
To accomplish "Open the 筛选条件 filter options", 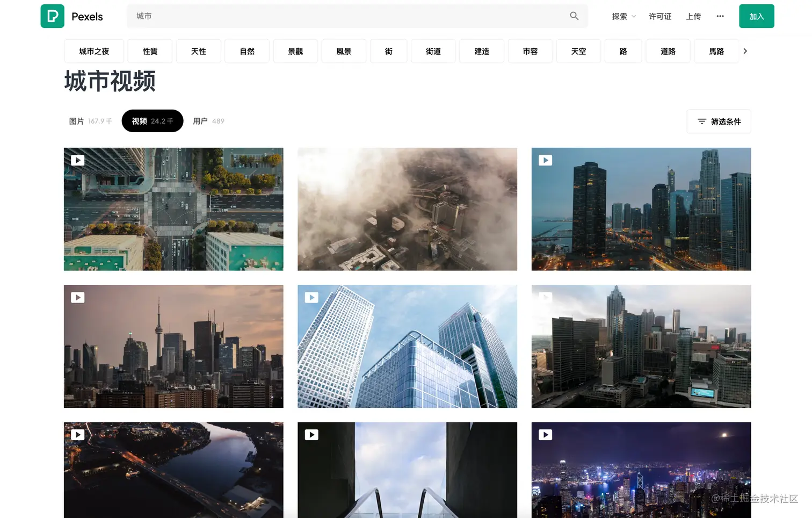I will (719, 121).
